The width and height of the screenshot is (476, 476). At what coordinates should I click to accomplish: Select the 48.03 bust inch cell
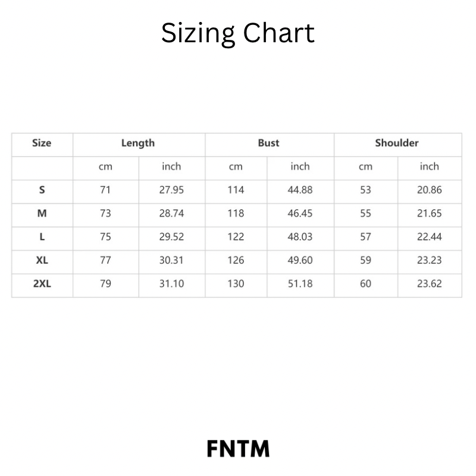[300, 237]
